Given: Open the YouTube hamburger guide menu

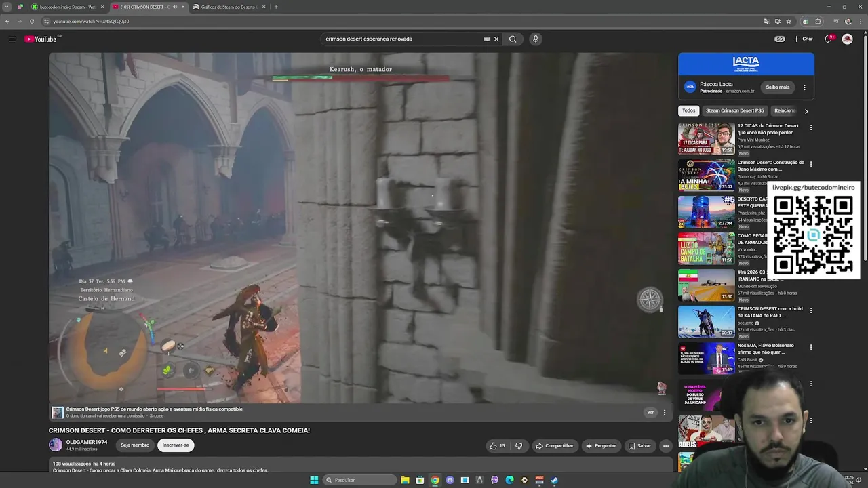Looking at the screenshot, I should click(x=12, y=39).
